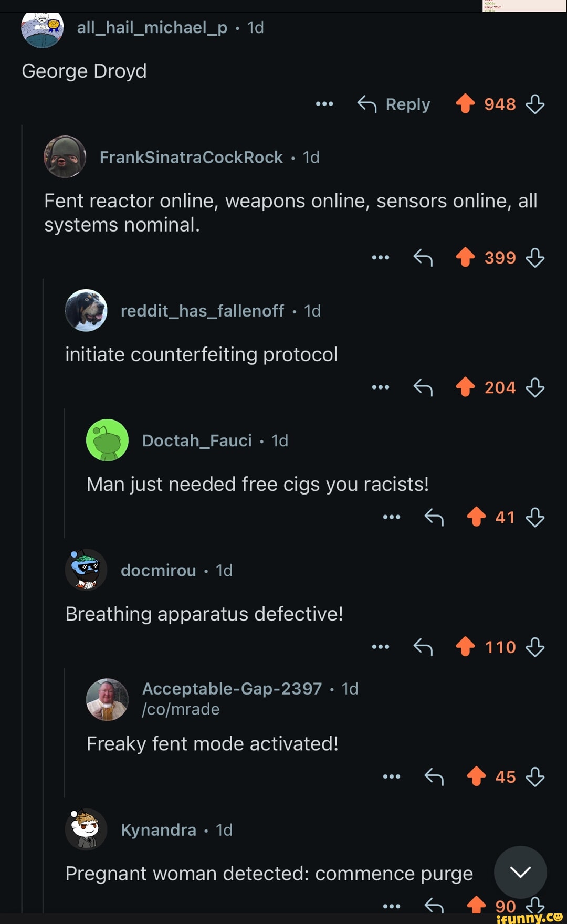Downvote the all_hail_michael_p comment
This screenshot has height=924, width=567.
pyautogui.click(x=535, y=104)
